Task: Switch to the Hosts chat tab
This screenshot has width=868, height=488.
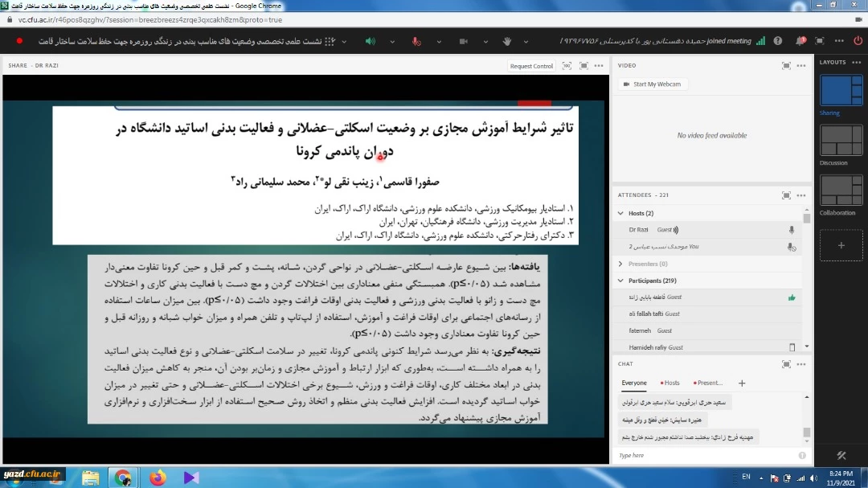Action: point(670,383)
